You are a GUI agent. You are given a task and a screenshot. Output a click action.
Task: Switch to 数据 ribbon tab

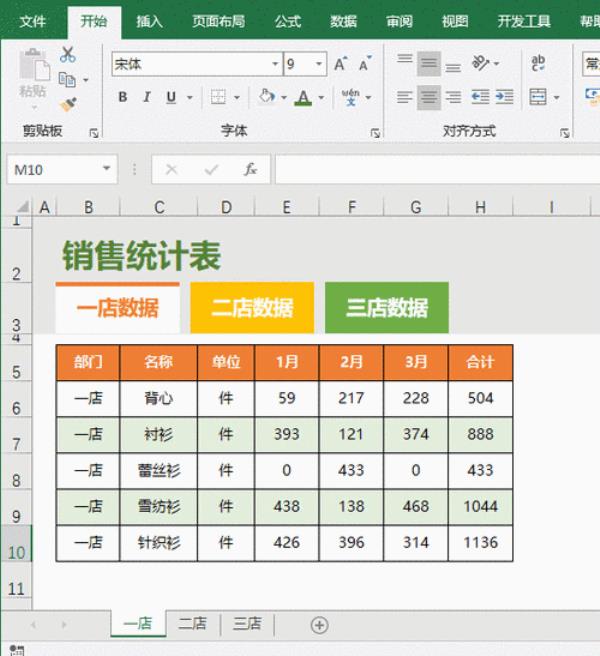point(344,21)
